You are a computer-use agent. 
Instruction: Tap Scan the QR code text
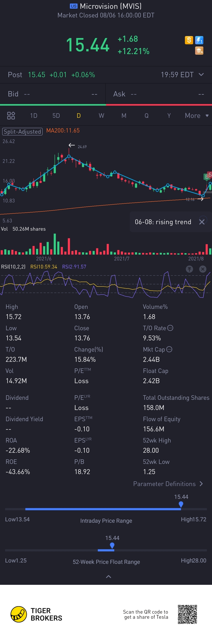146,614
